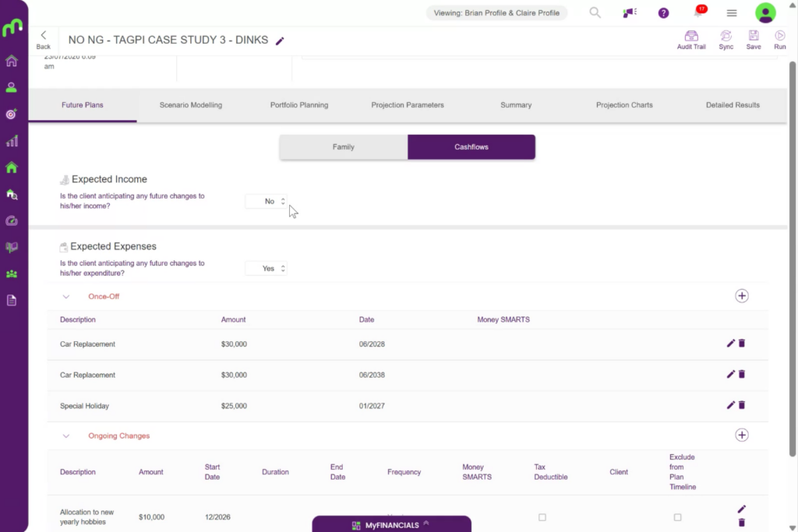Click the Ongoing Changes section label

[119, 436]
